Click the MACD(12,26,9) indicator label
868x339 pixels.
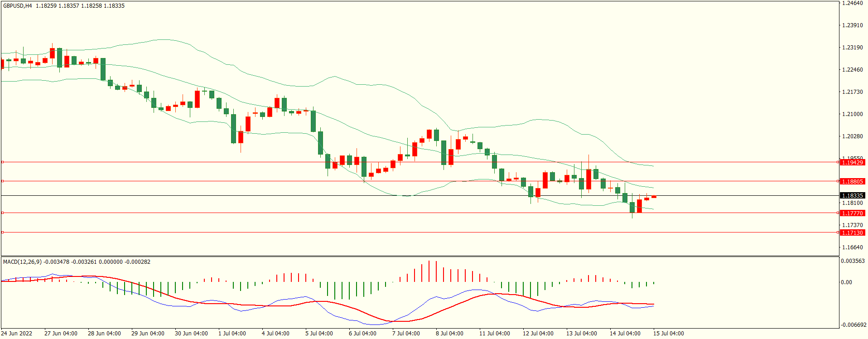(x=22, y=262)
